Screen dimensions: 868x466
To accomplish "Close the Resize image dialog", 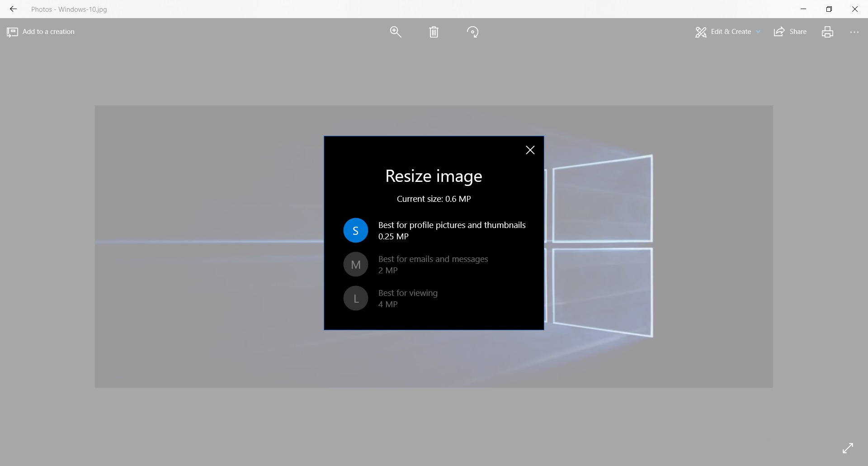I will (530, 150).
